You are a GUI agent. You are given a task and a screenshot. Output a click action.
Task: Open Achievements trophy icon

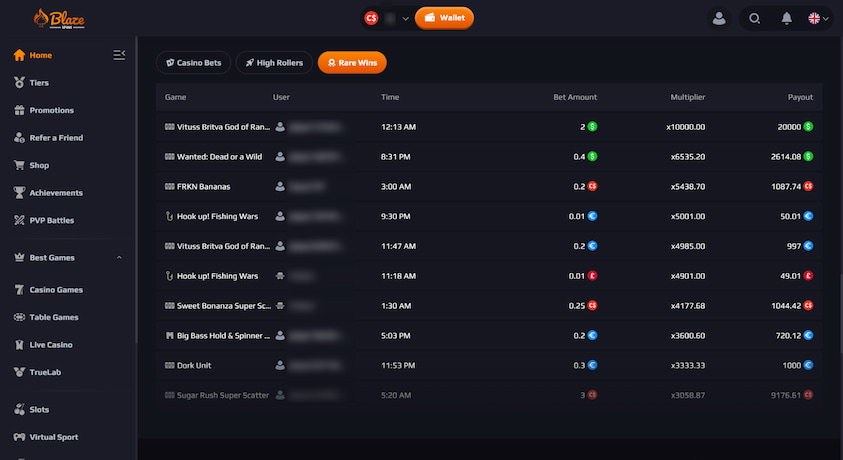pyautogui.click(x=19, y=193)
